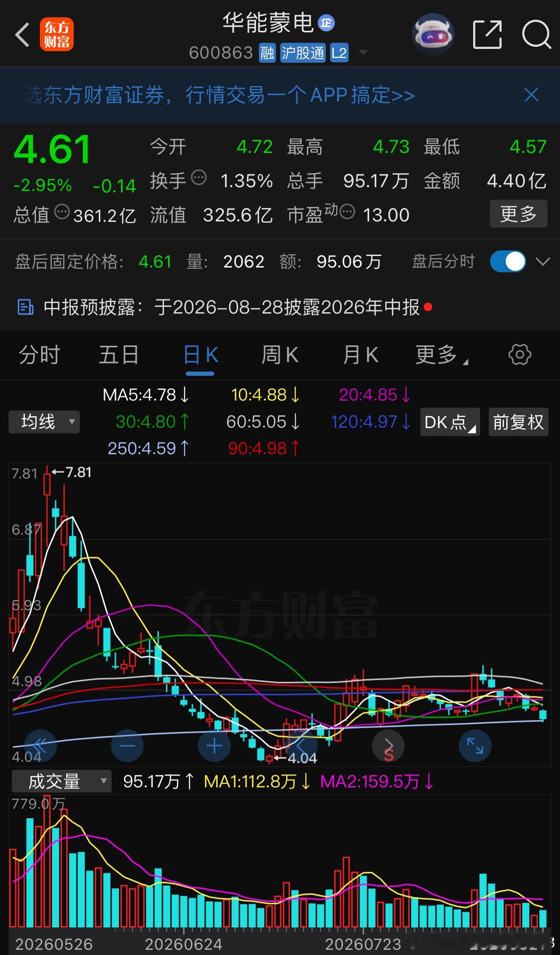Tap the 20:4.85 moving average value
The width and height of the screenshot is (560, 955).
click(x=375, y=395)
